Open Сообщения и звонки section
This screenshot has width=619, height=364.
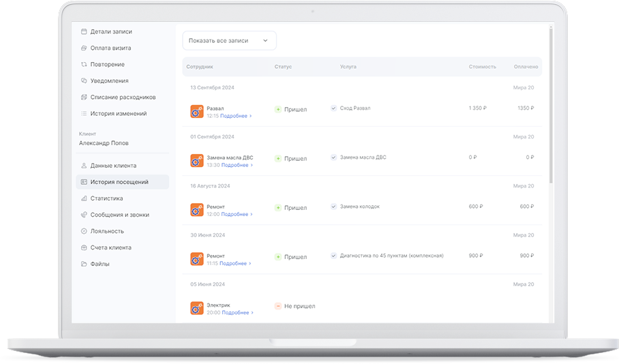pyautogui.click(x=123, y=215)
